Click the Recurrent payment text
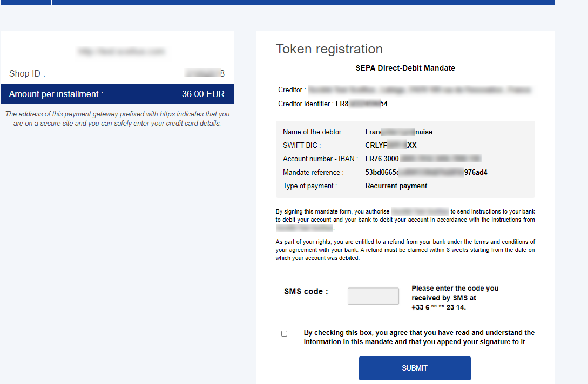 (x=396, y=186)
